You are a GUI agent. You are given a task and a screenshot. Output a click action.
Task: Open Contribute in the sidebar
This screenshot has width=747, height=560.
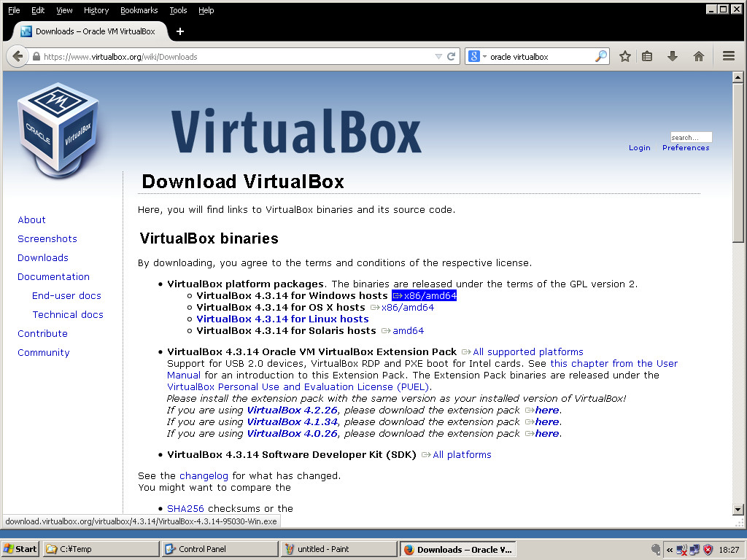[42, 333]
